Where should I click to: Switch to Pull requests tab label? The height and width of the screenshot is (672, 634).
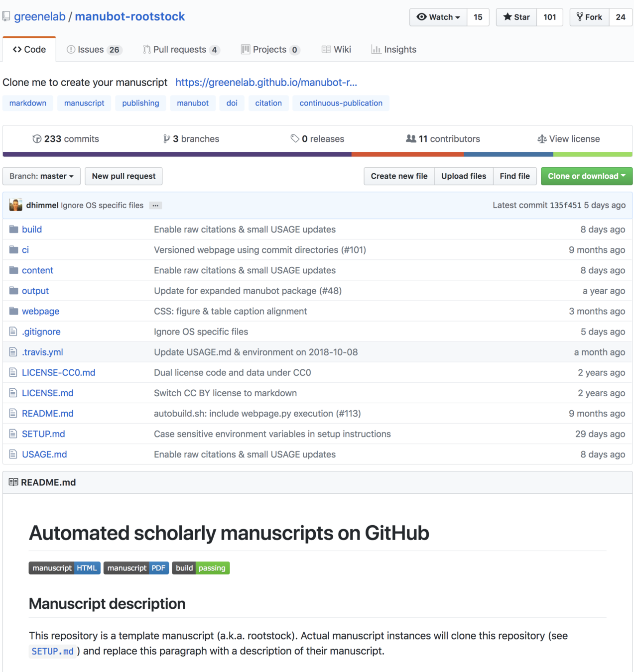(180, 49)
